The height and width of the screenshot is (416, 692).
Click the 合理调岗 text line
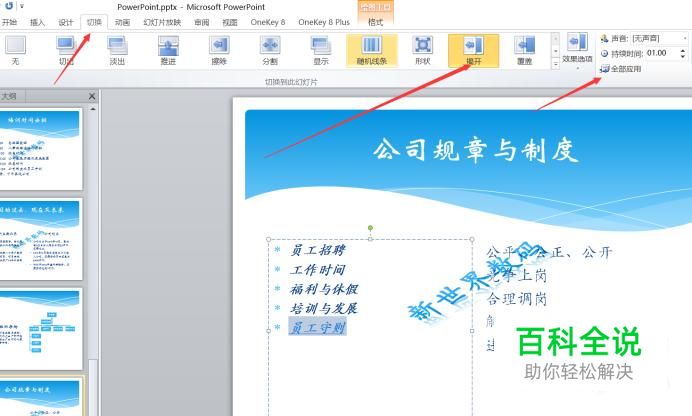coord(517,299)
